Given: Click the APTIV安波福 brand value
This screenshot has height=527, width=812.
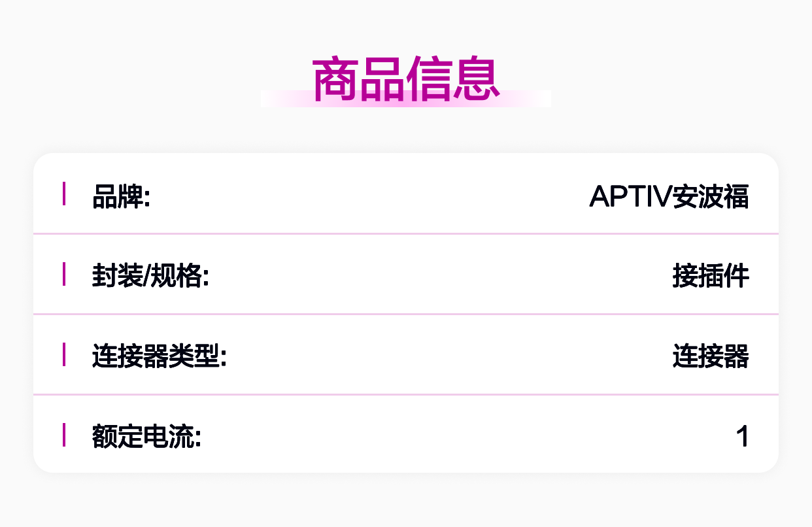Looking at the screenshot, I should (669, 196).
